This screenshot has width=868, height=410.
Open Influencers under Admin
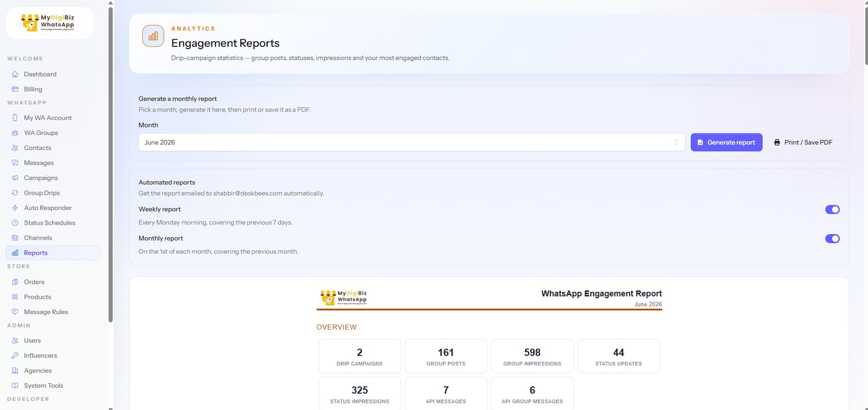(53, 356)
